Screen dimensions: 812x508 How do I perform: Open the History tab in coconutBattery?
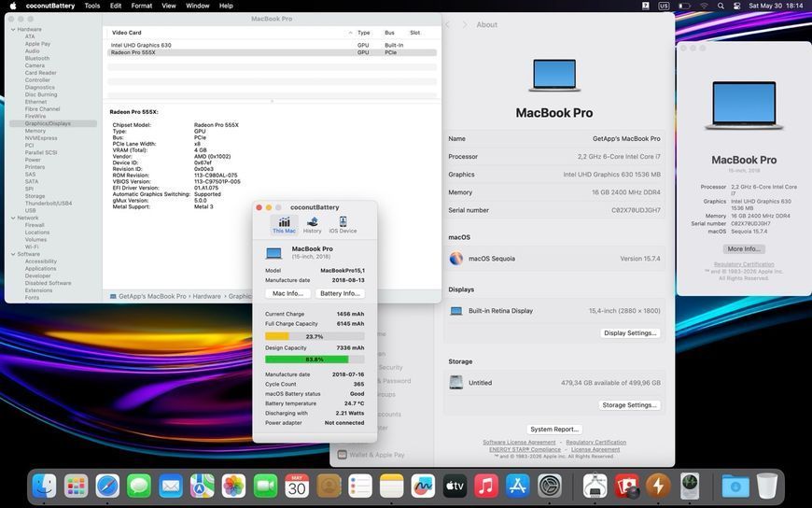point(313,225)
